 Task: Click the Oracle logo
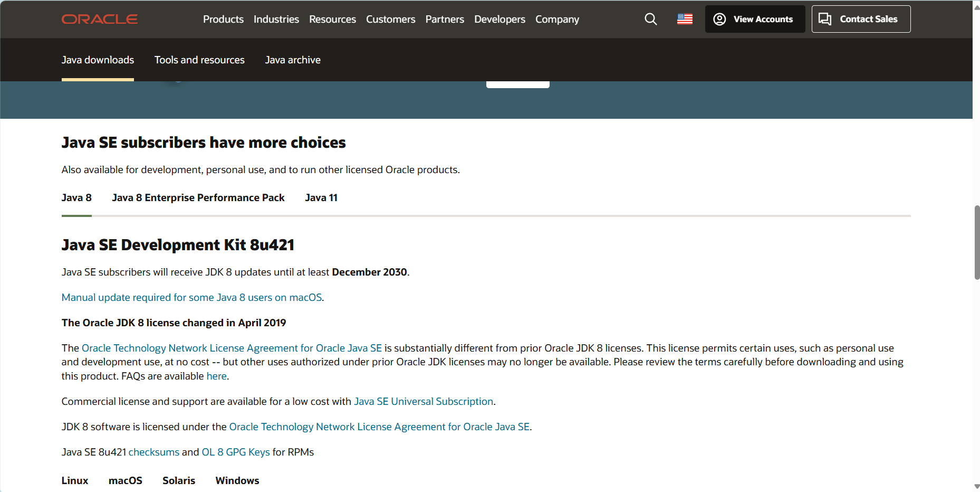[100, 20]
